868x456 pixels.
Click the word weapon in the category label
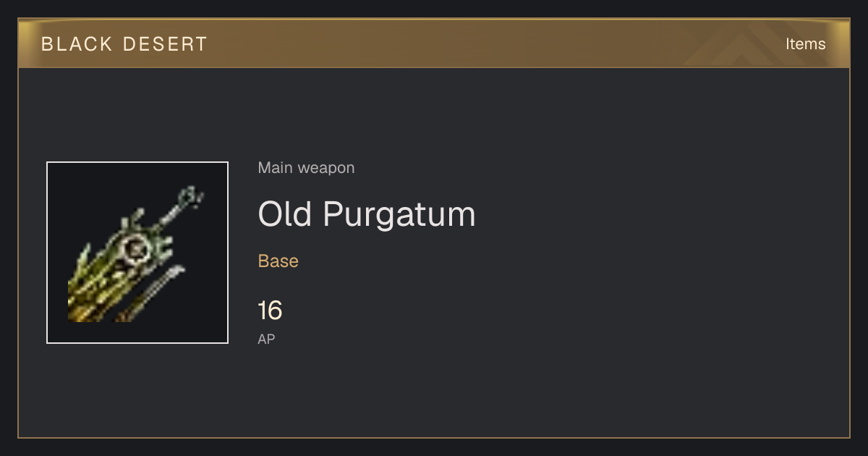click(326, 169)
